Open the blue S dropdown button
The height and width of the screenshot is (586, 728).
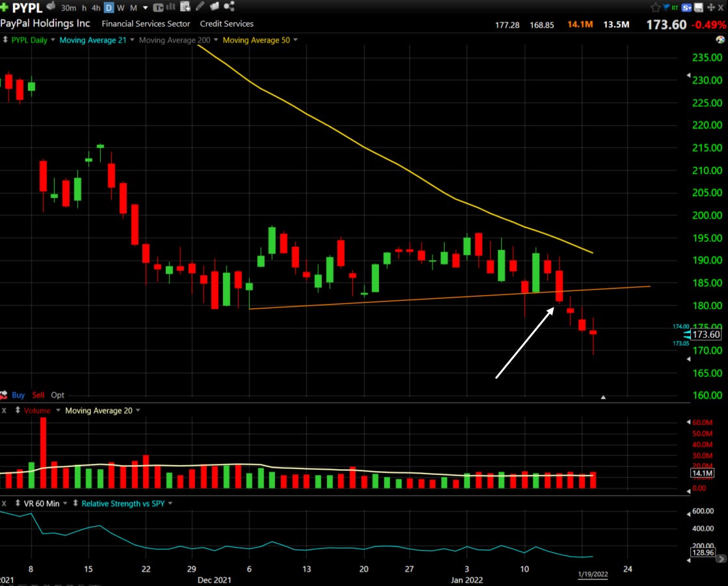pyautogui.click(x=686, y=7)
